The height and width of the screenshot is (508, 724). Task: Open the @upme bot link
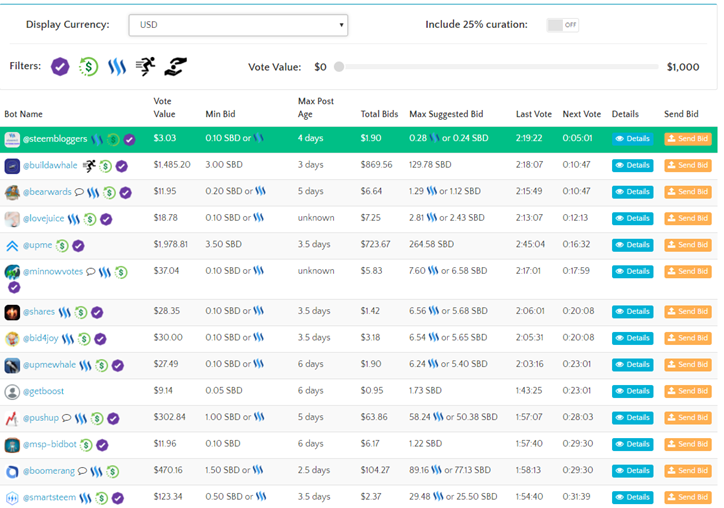pos(37,245)
